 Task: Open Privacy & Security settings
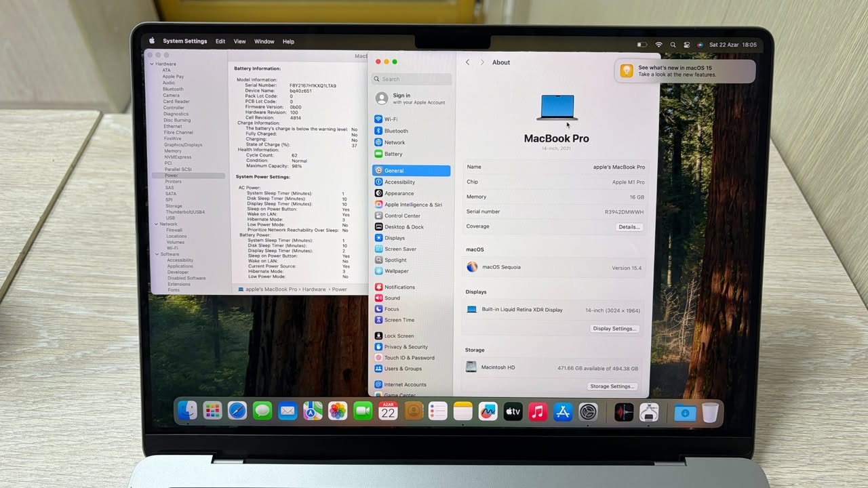[x=412, y=347]
